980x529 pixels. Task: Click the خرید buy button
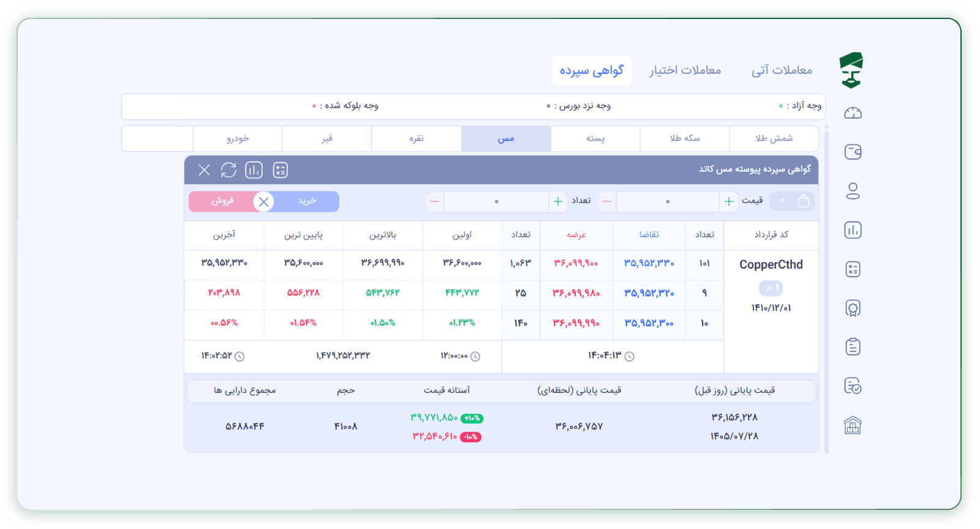pos(307,201)
